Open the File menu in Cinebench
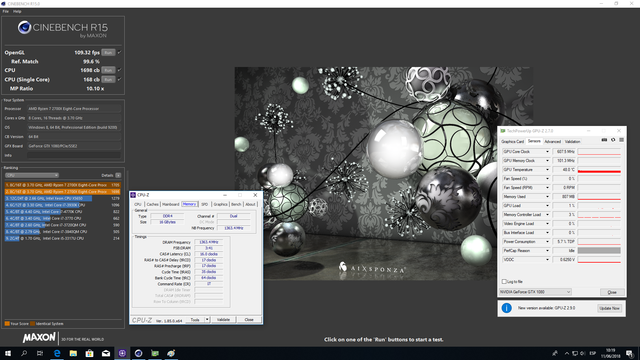The width and height of the screenshot is (640, 360). pyautogui.click(x=5, y=11)
